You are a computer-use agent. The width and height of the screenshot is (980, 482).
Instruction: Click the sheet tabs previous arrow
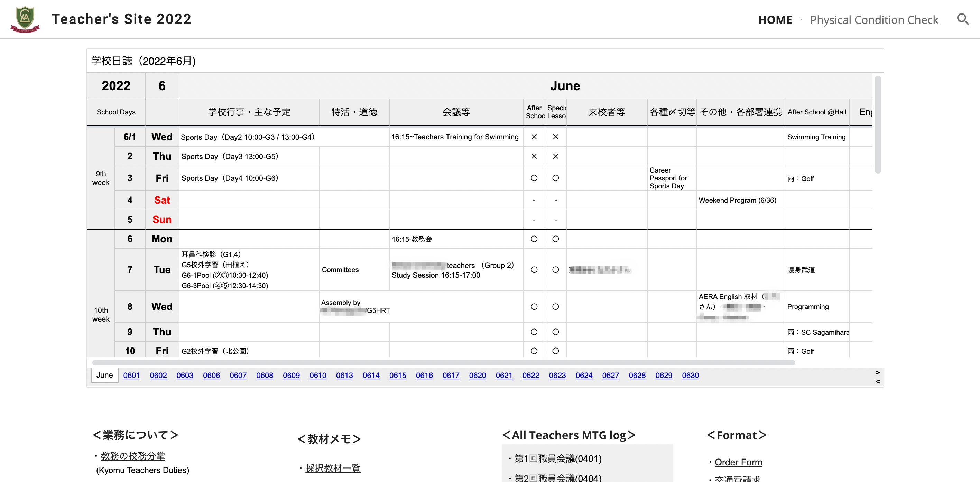877,381
